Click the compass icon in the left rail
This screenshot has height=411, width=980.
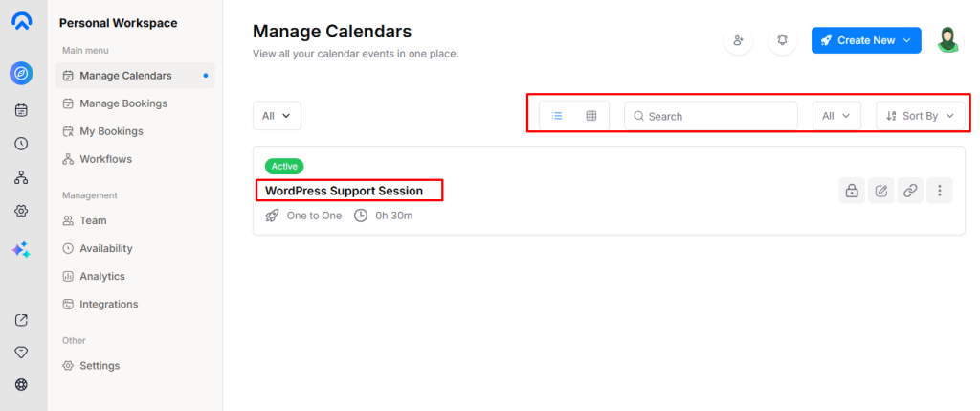pyautogui.click(x=21, y=73)
